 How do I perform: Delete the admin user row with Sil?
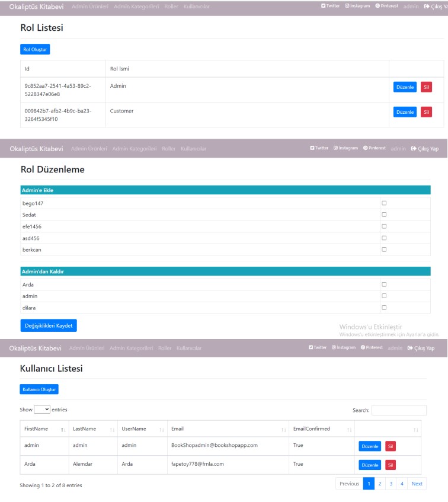[391, 446]
